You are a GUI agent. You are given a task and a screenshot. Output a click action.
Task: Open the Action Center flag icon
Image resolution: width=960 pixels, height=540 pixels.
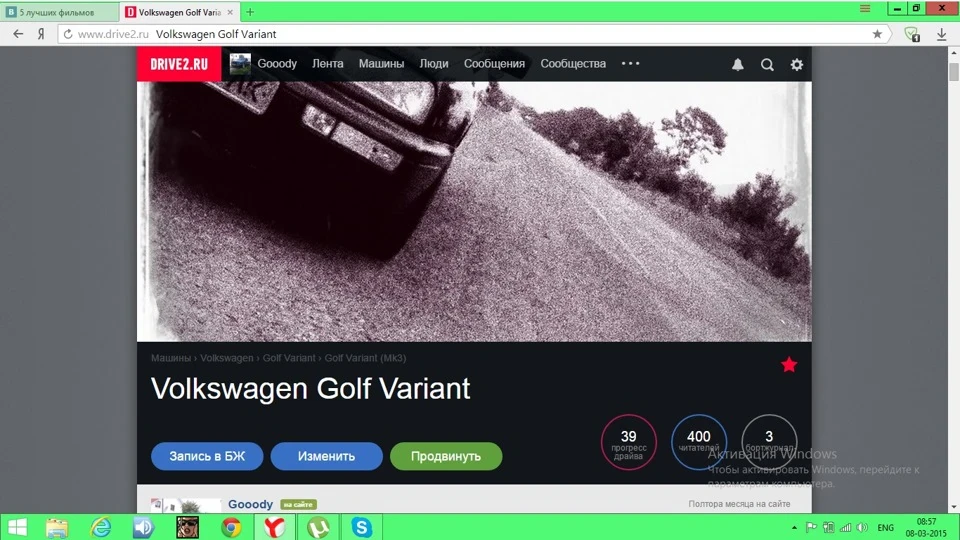click(x=811, y=528)
